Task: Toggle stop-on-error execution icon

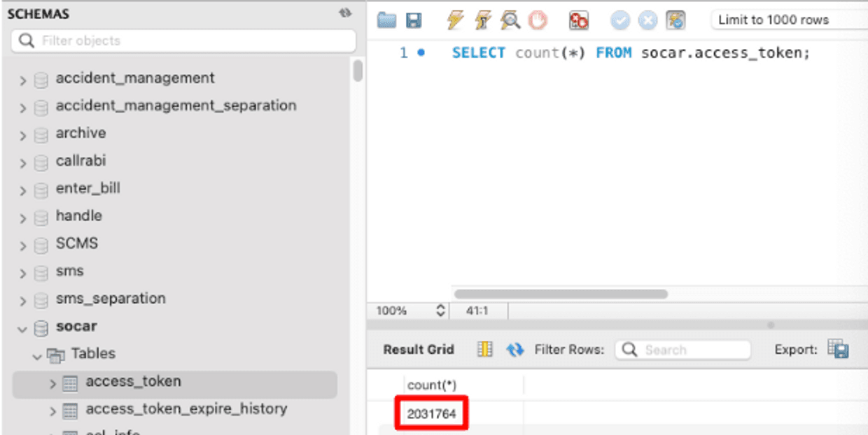Action: click(x=579, y=20)
